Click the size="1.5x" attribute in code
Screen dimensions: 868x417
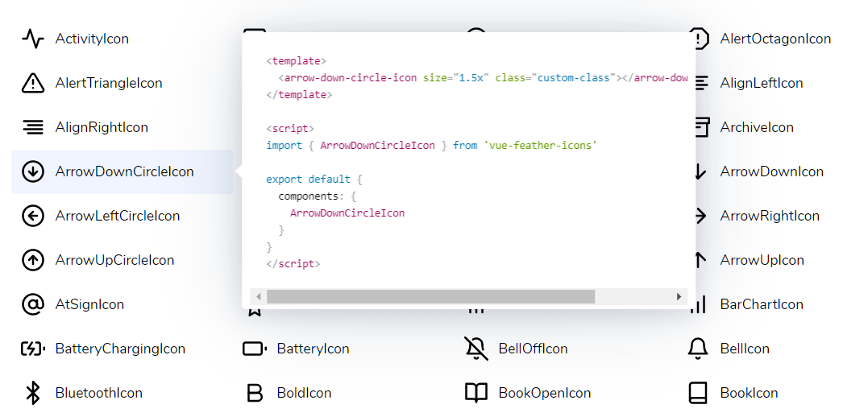pyautogui.click(x=455, y=78)
